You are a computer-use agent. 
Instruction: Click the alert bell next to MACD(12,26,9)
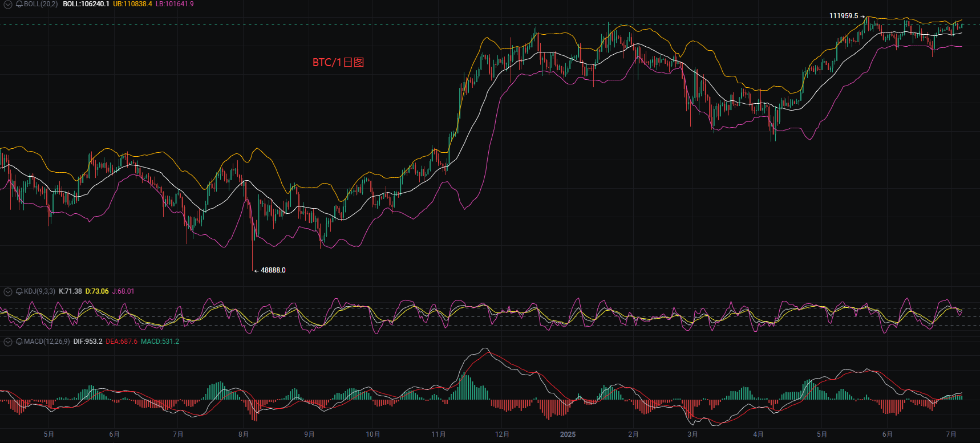pos(19,342)
